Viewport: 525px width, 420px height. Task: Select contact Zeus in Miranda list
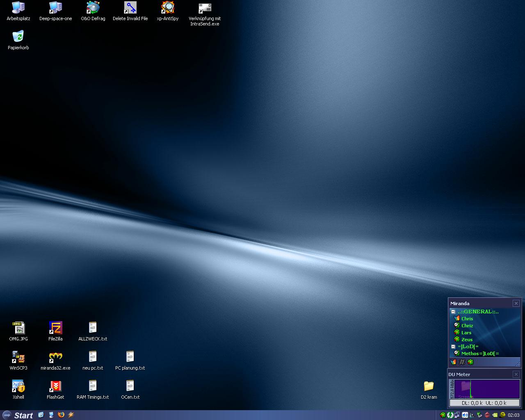[x=467, y=340]
